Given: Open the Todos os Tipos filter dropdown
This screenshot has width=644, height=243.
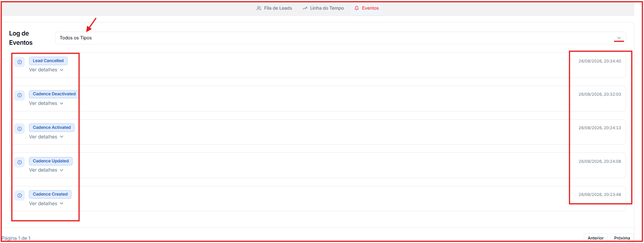Looking at the screenshot, I should point(340,38).
